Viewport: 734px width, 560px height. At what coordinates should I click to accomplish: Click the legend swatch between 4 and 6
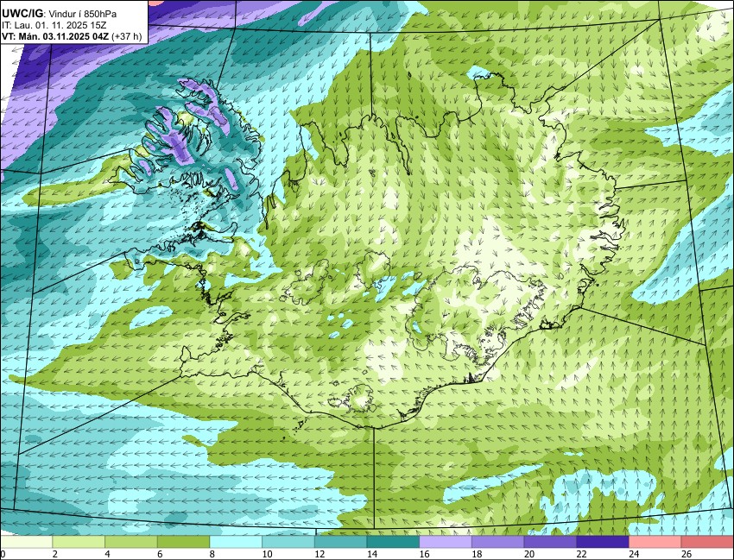(x=131, y=542)
